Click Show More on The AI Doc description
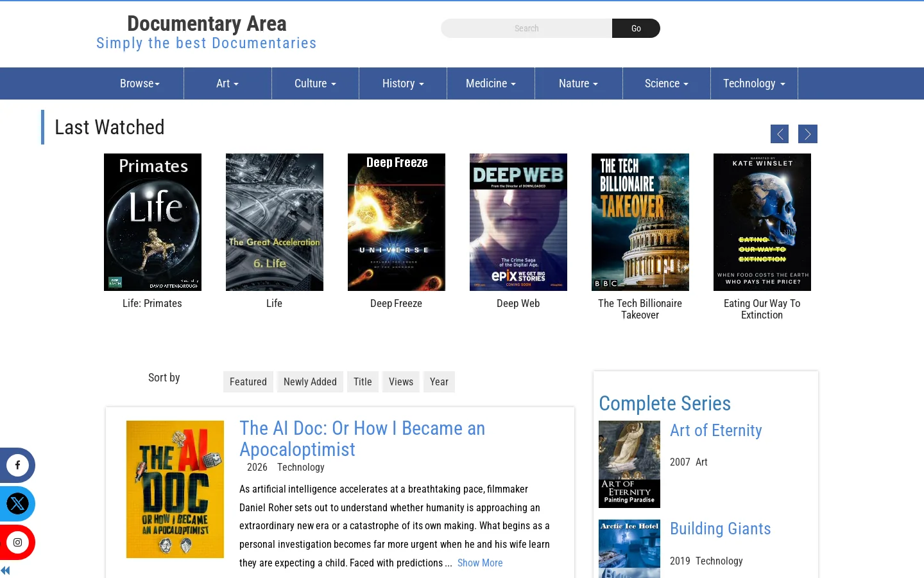924x578 pixels. point(480,563)
